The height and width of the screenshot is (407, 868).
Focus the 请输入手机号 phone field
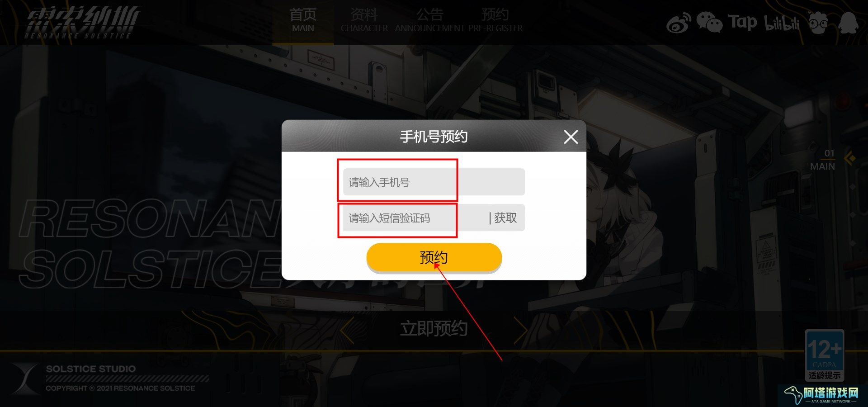point(434,182)
